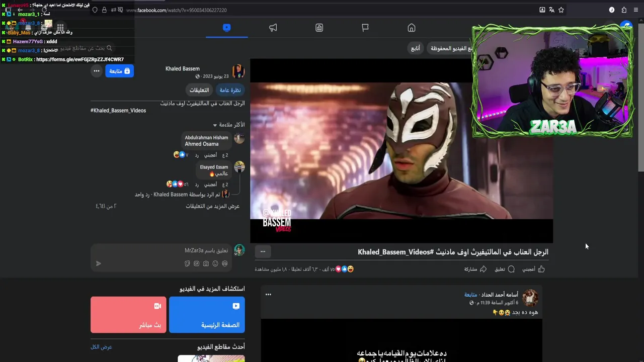Click the أتابع filter chip
644x362 pixels.
[x=416, y=48]
